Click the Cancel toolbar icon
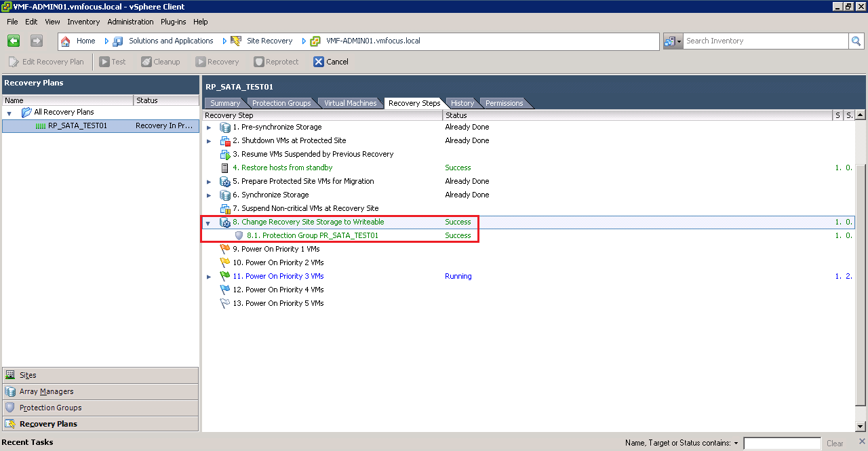868x451 pixels. pos(319,62)
